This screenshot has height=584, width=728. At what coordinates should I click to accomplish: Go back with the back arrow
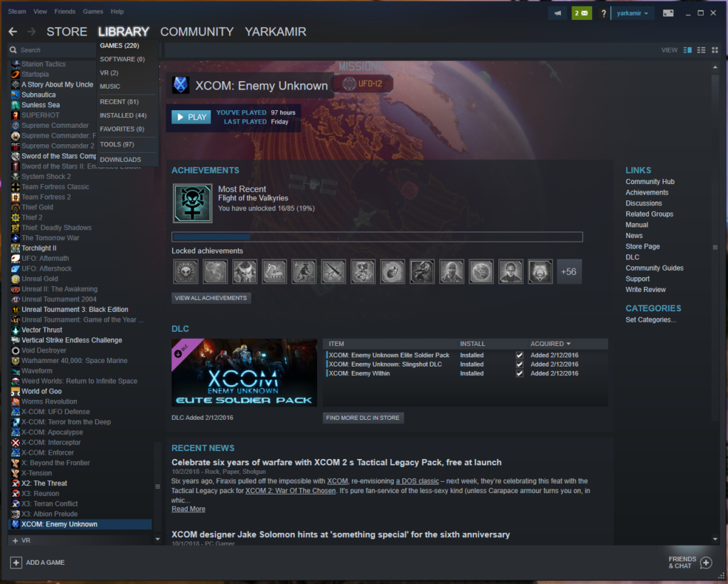(13, 31)
